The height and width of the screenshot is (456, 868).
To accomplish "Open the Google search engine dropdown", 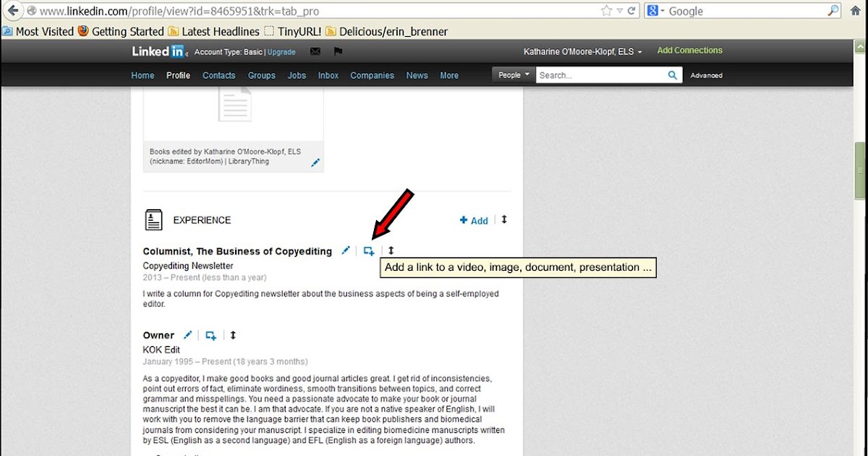I will 655,11.
